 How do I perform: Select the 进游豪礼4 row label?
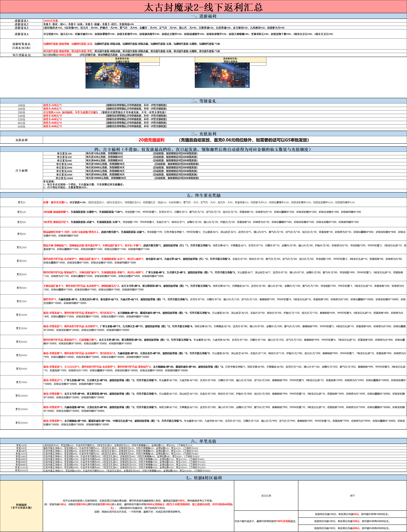(21, 34)
